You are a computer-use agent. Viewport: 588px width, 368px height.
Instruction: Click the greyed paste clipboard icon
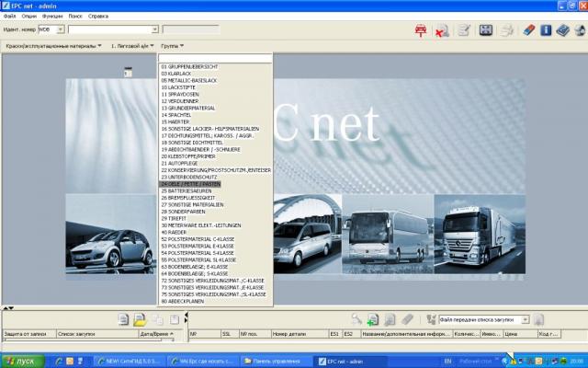coord(175,319)
